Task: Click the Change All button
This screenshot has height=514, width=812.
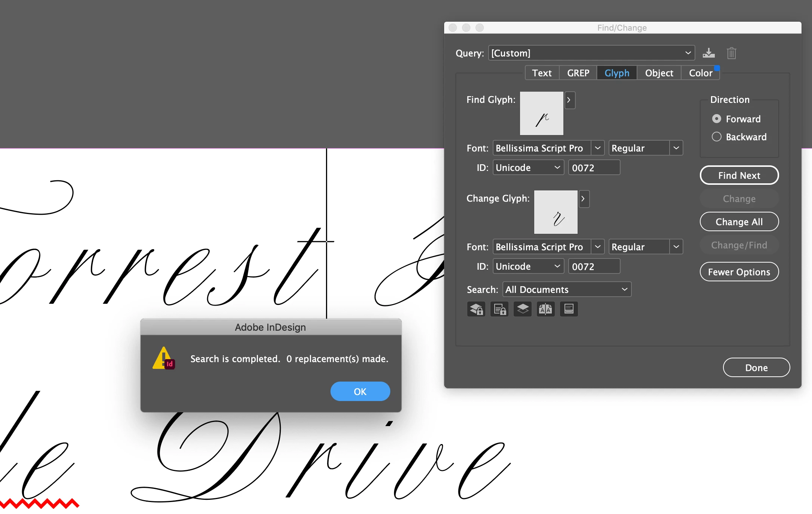Action: click(739, 222)
